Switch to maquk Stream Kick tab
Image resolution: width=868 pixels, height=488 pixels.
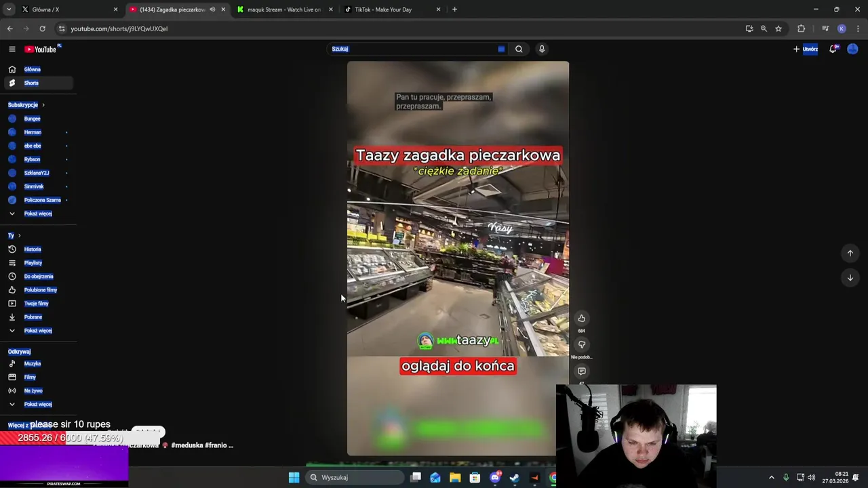click(x=284, y=9)
